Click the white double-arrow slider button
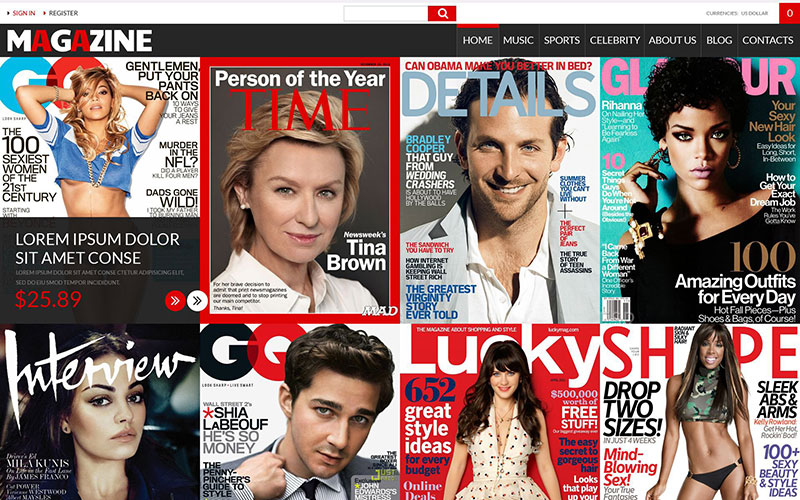The width and height of the screenshot is (800, 500). [x=197, y=301]
